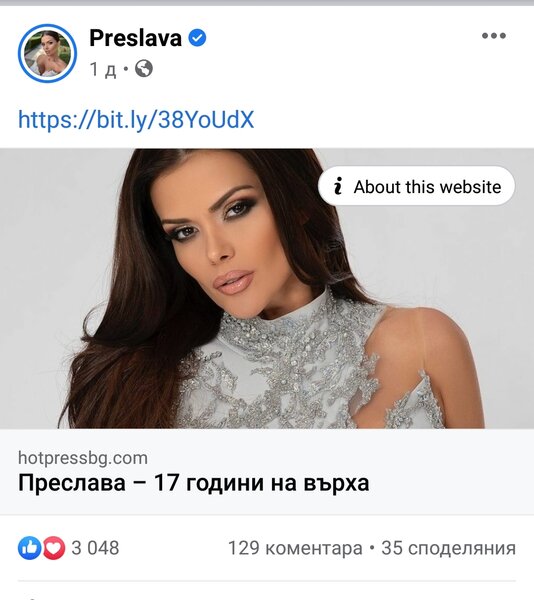Click the info icon in About this website
This screenshot has width=534, height=600.
(338, 186)
